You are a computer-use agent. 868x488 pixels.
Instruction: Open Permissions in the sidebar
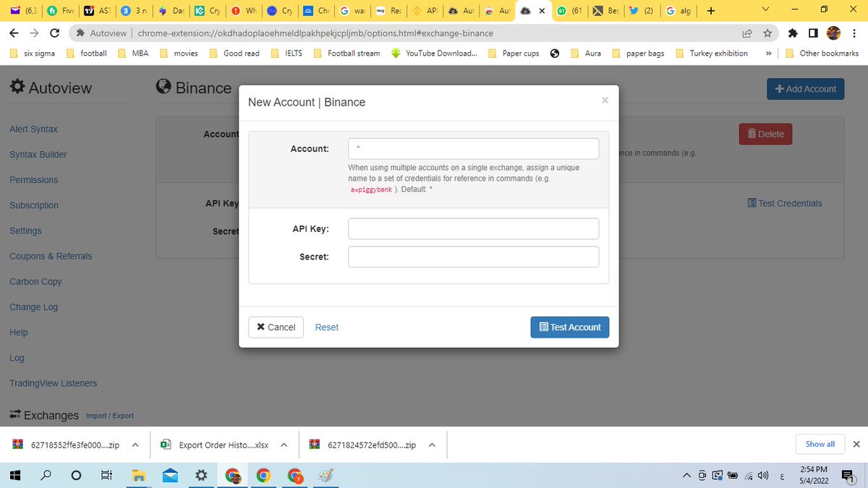click(x=33, y=179)
